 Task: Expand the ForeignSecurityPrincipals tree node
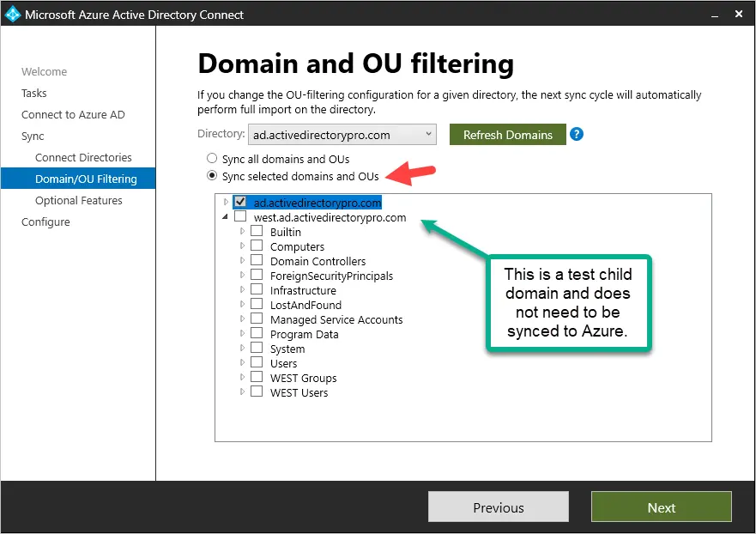tap(242, 275)
